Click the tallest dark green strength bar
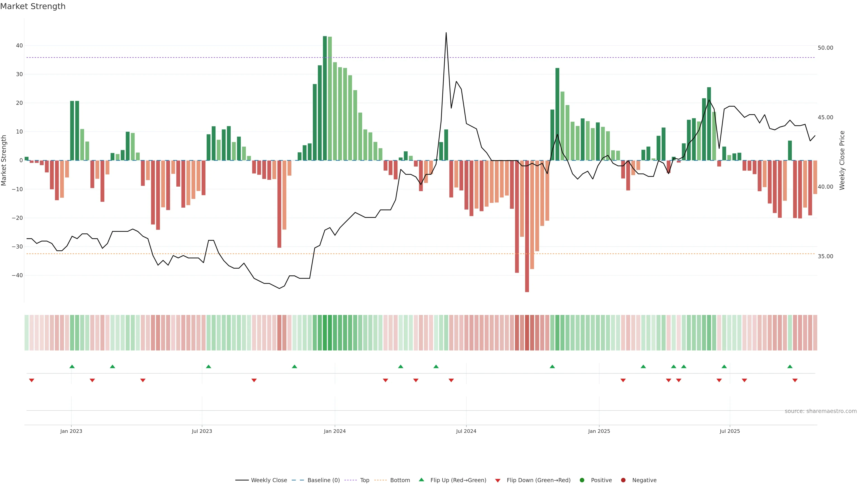Image resolution: width=868 pixels, height=488 pixels. [x=325, y=98]
